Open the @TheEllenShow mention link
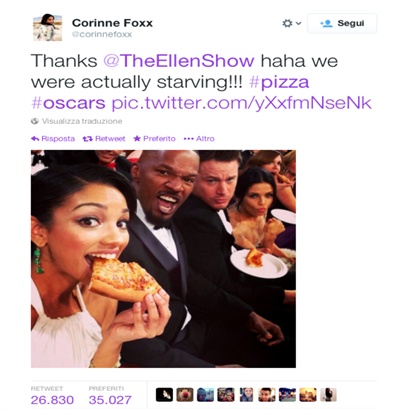The width and height of the screenshot is (410, 410). point(179,61)
